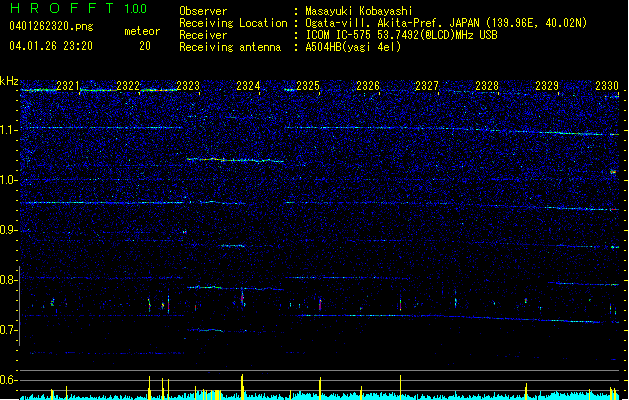Click the Receiving Location label
This screenshot has width=629, height=400.
tap(233, 23)
